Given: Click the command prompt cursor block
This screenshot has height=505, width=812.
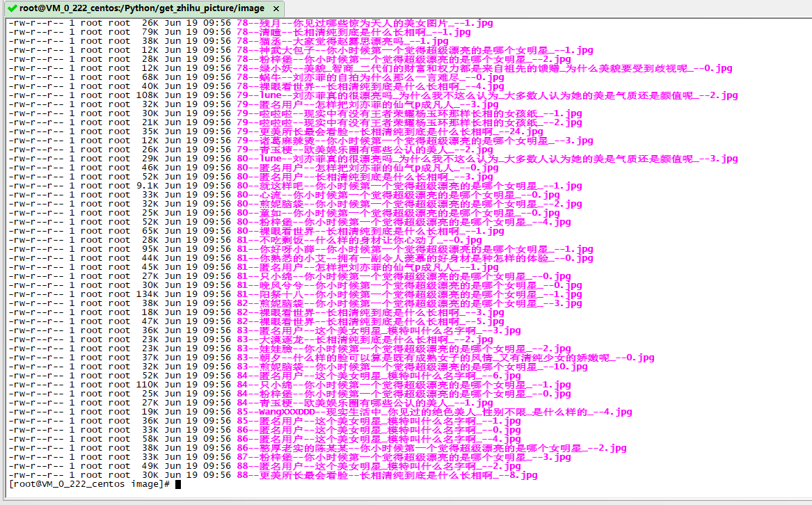Looking at the screenshot, I should [x=178, y=484].
